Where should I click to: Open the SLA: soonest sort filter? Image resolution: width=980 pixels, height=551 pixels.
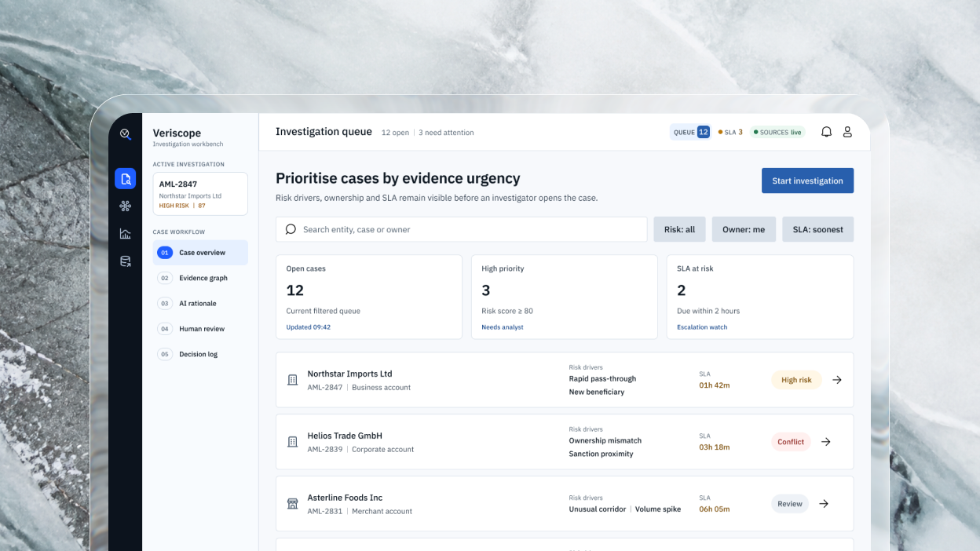click(817, 229)
